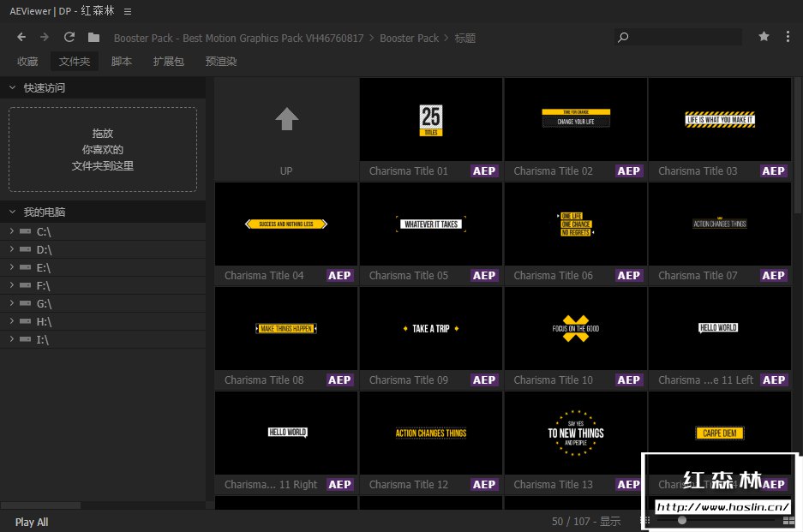803x532 pixels.
Task: Click the AEP badge of Charisma Title 01
Action: pyautogui.click(x=484, y=171)
